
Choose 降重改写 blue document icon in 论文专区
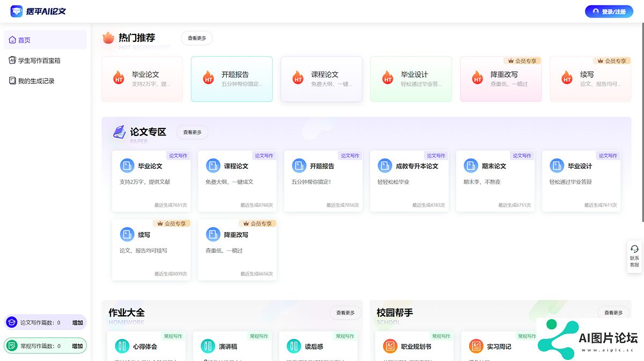213,234
